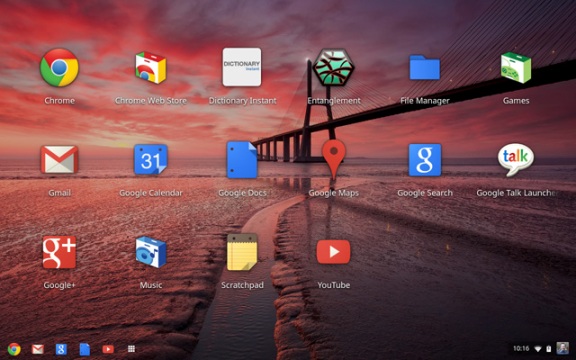Open the Scratchpad notepad app
The image size is (576, 360).
coord(242,252)
